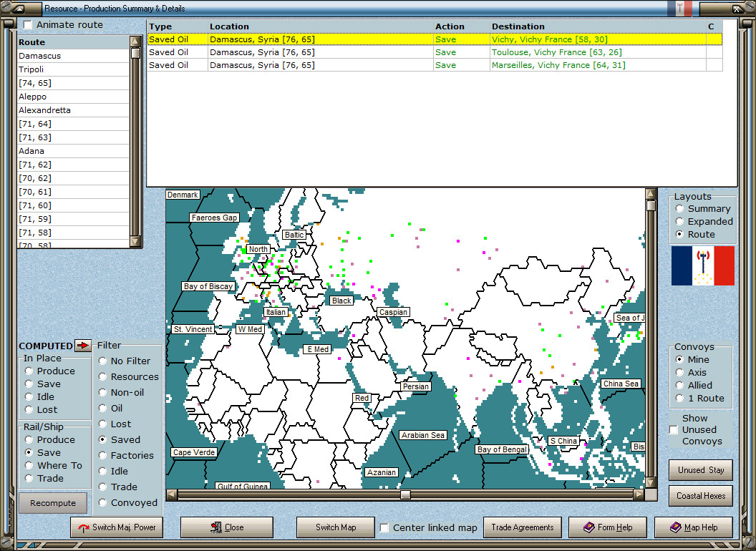Click the Arabian Sea map label

pos(423,435)
